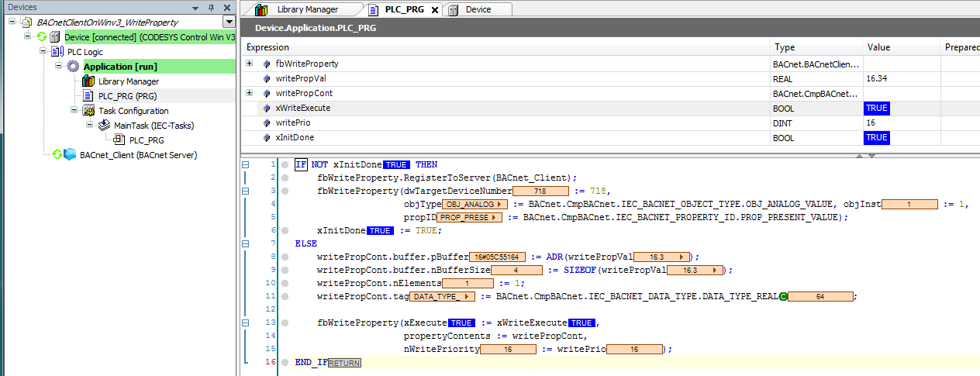Click the MainTask stacked-layers icon
Image resolution: width=980 pixels, height=376 pixels.
point(104,126)
